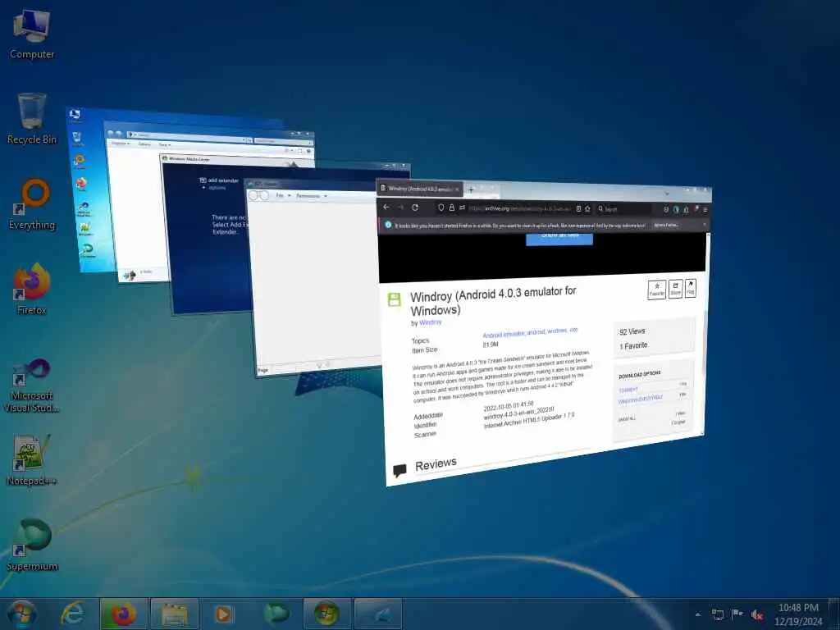Image resolution: width=840 pixels, height=630 pixels.
Task: Click the Flip 3D window switcher taskbar button
Action: (377, 614)
